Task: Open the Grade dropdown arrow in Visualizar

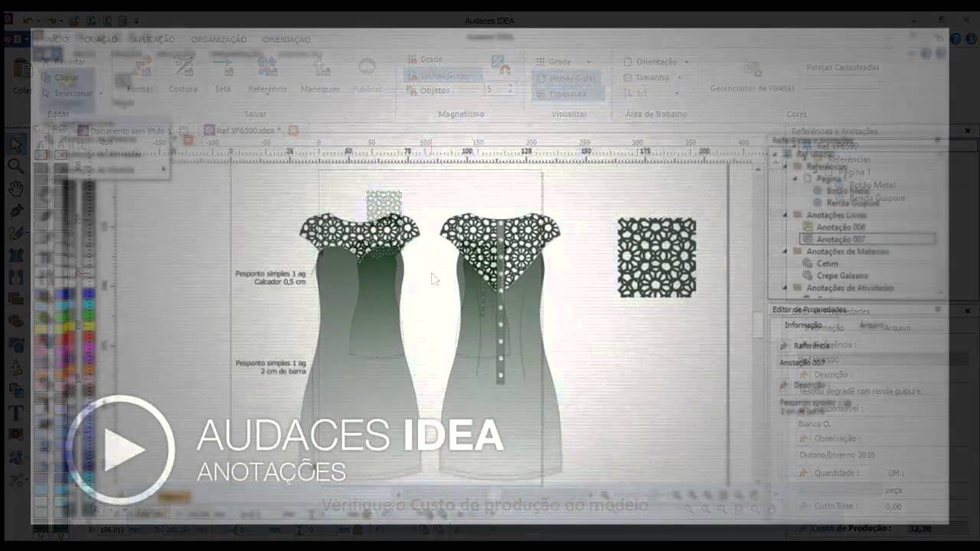Action: [x=589, y=61]
